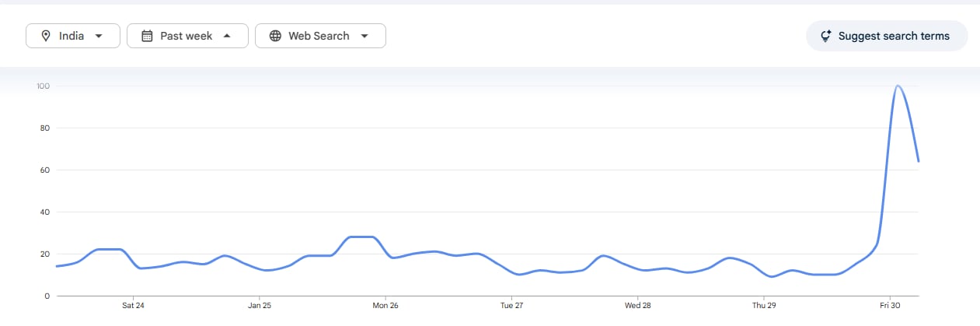Click the lightbulb sparkle icon for suggestions
Image resolution: width=980 pixels, height=326 pixels.
(x=826, y=36)
